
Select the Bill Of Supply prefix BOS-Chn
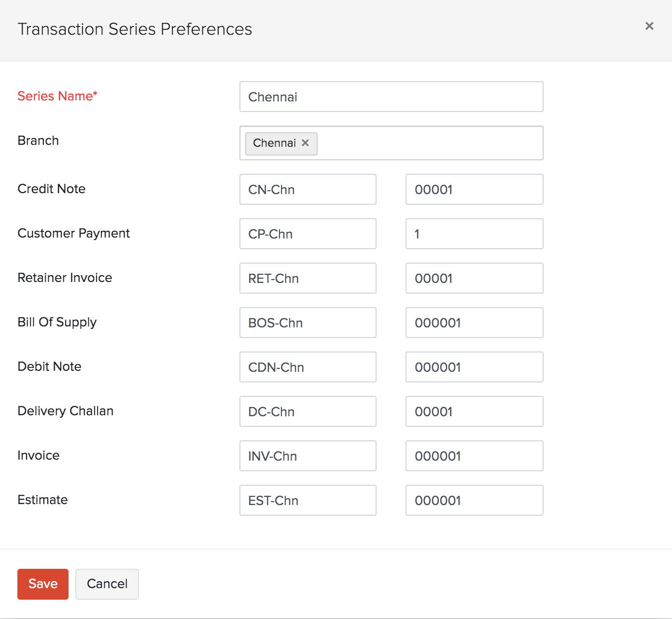[308, 323]
